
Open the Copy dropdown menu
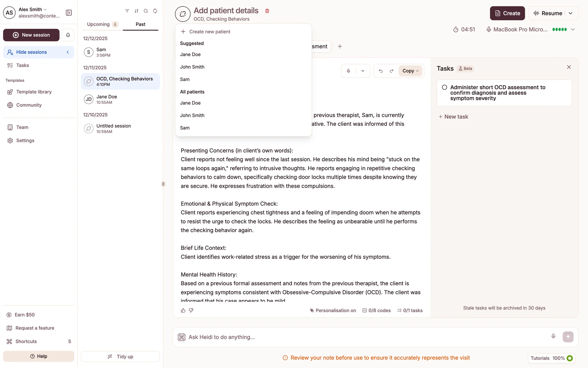410,71
